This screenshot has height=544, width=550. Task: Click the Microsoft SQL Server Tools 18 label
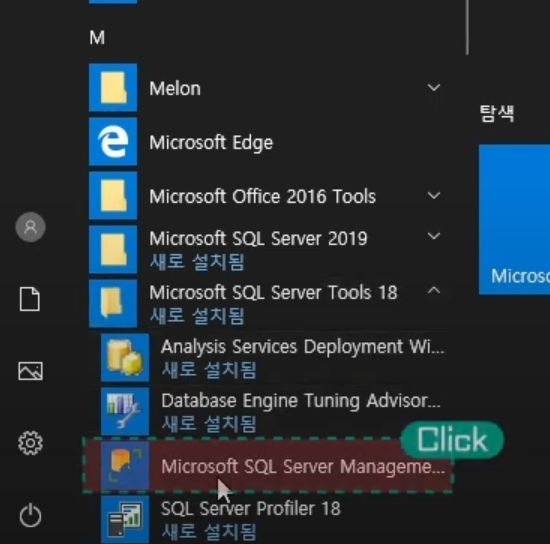tap(274, 293)
